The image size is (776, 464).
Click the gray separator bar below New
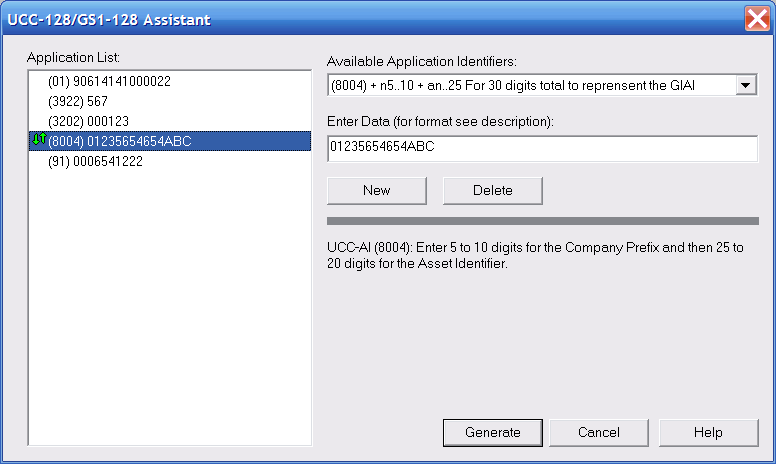click(542, 221)
